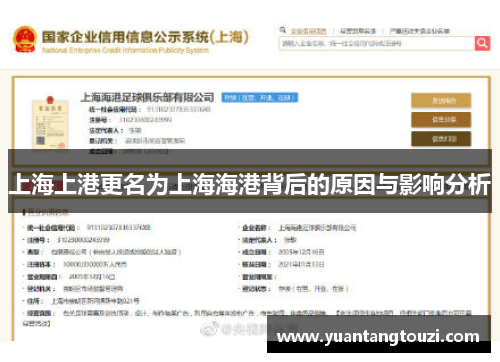Click the 经营范围 business scope text

click(x=247, y=318)
